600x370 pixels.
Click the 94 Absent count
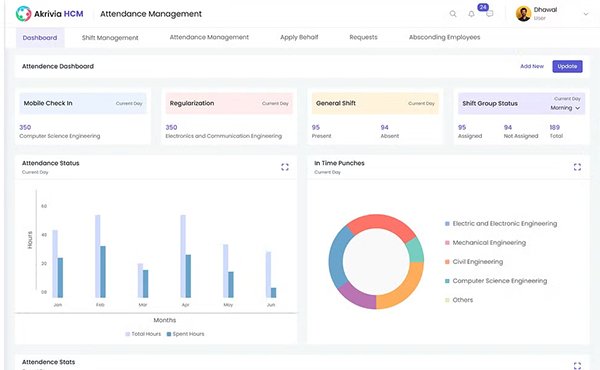385,127
